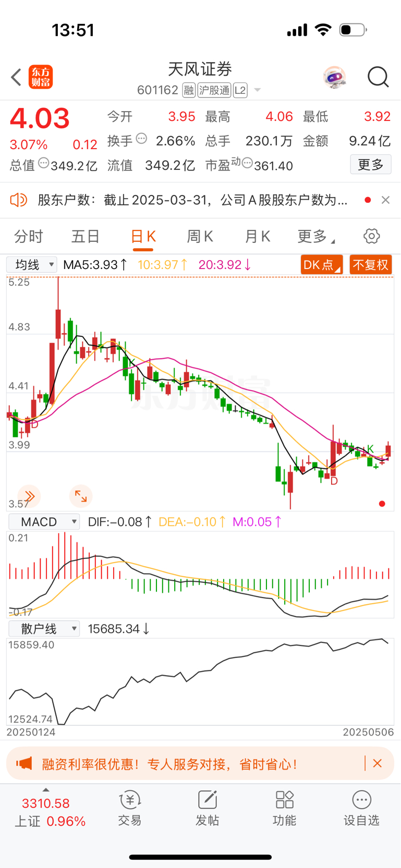
Task: Enter fullscreen chart via expand arrows
Action: [81, 496]
